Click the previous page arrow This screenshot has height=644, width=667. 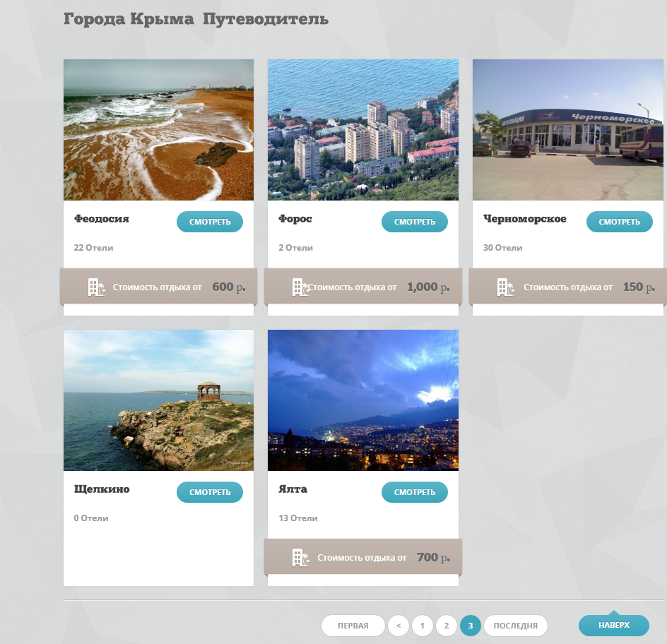pyautogui.click(x=399, y=626)
